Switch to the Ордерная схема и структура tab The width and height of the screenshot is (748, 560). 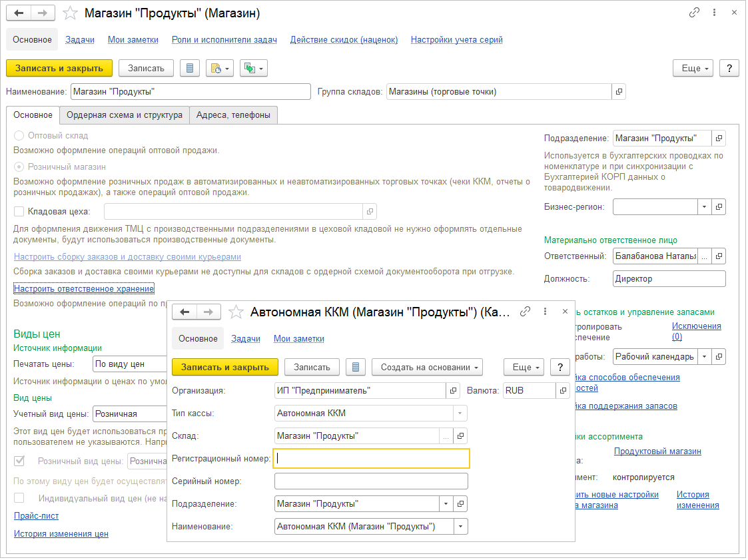pos(125,115)
